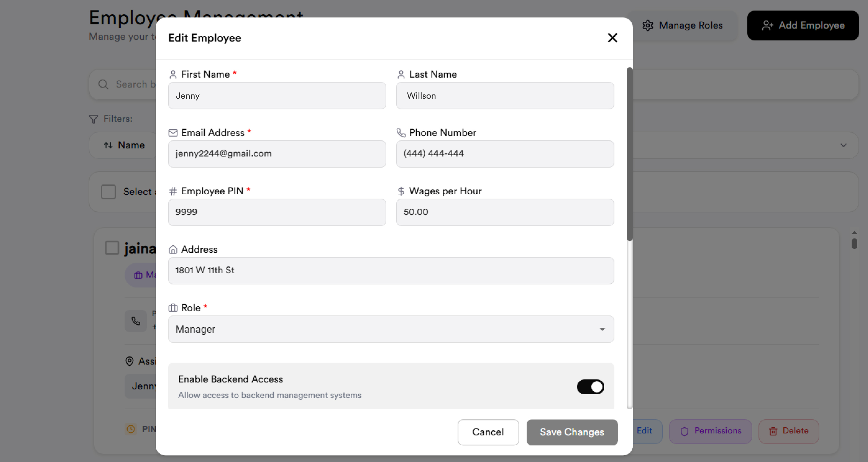Click Save Changes button
Image resolution: width=868 pixels, height=462 pixels.
tap(572, 432)
